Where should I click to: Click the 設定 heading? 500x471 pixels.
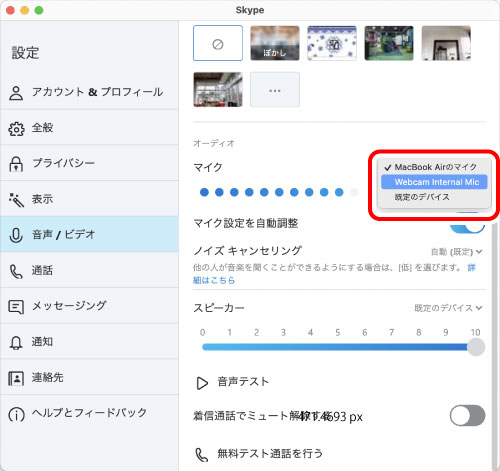point(26,53)
